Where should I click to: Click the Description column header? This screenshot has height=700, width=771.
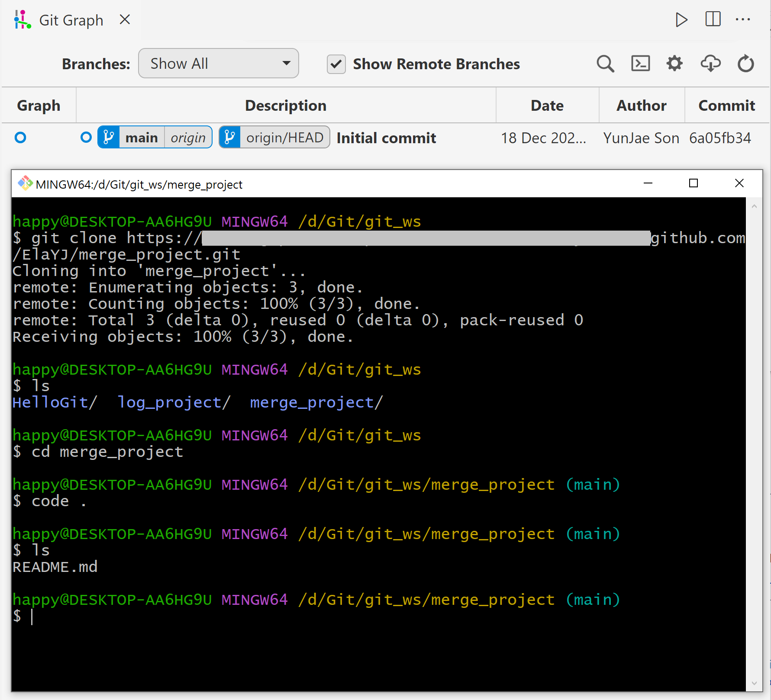(x=286, y=106)
